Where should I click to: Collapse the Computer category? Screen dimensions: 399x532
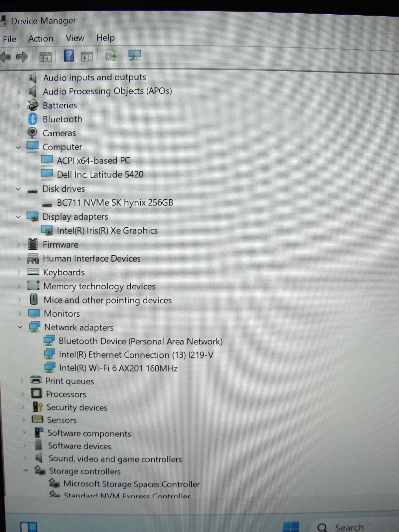(x=18, y=147)
